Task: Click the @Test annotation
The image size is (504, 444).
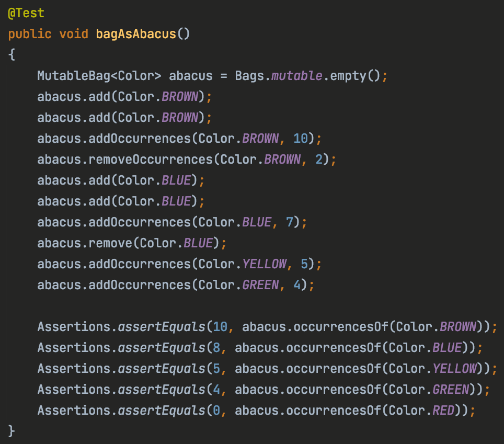Action: coord(26,13)
